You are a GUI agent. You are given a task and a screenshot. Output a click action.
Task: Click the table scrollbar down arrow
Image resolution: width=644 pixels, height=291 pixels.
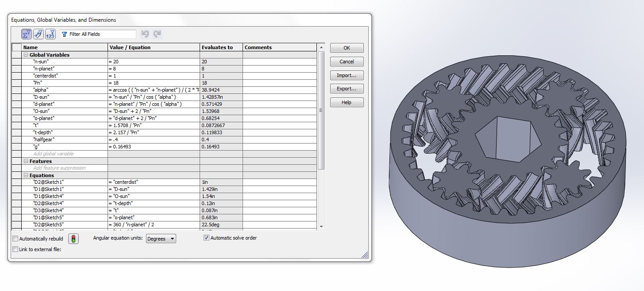[321, 226]
